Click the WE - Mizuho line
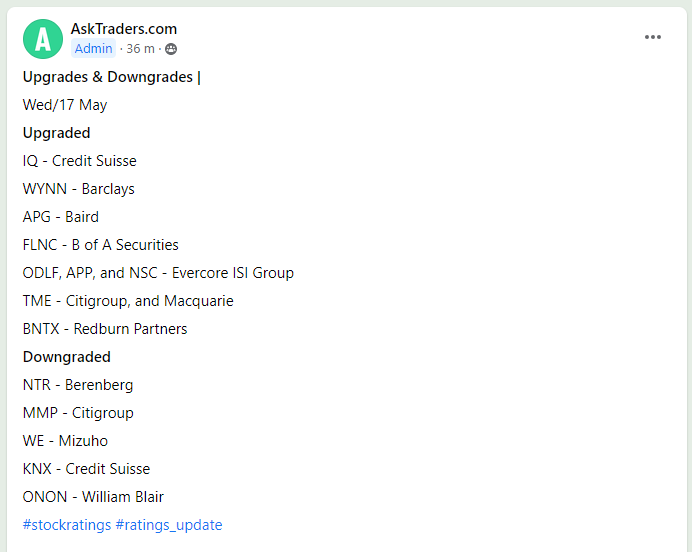This screenshot has height=552, width=692. [65, 441]
